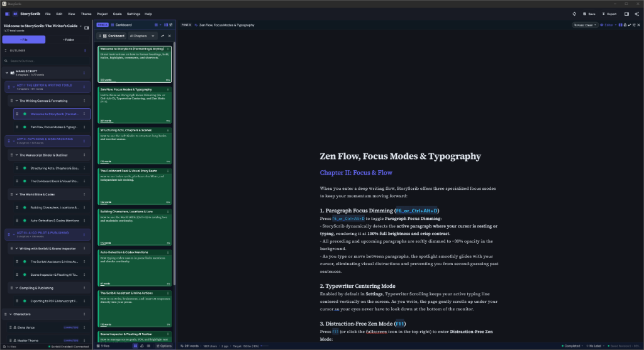Open the Editor view mode dropdown

608,25
